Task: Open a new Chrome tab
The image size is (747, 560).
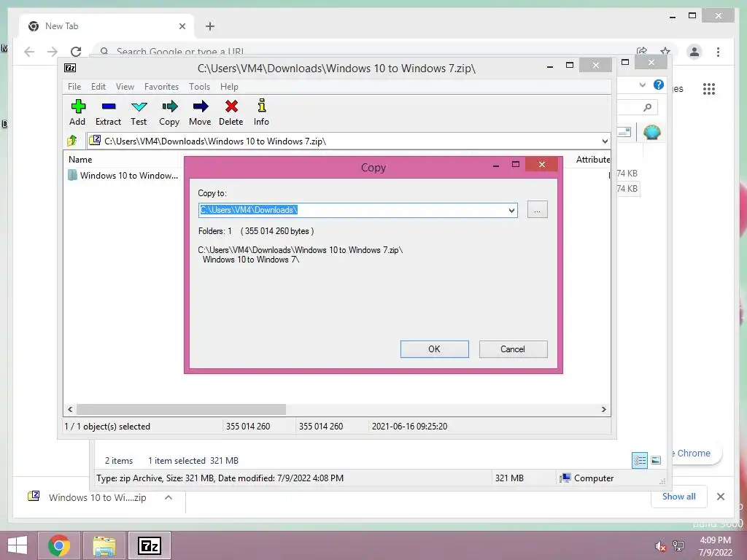Action: [x=210, y=26]
